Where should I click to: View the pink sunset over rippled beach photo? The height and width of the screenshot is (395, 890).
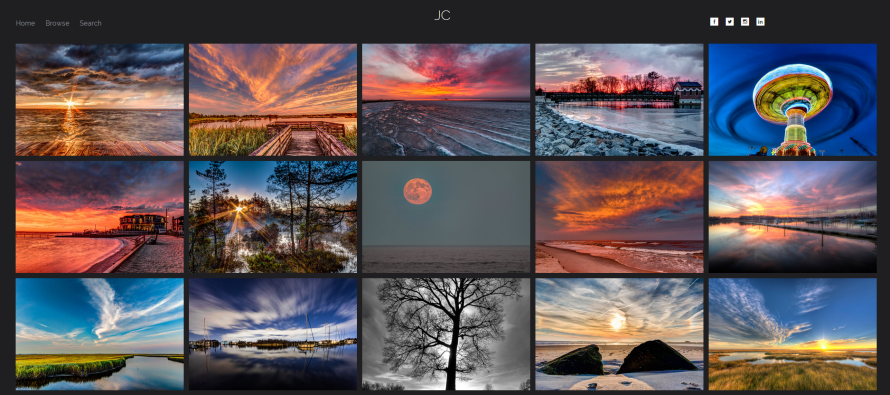tap(446, 100)
